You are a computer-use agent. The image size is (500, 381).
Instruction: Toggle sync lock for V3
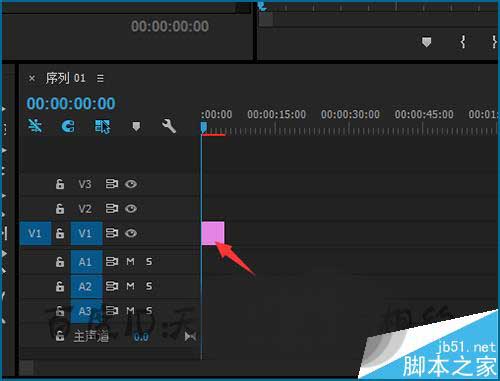[x=112, y=184]
